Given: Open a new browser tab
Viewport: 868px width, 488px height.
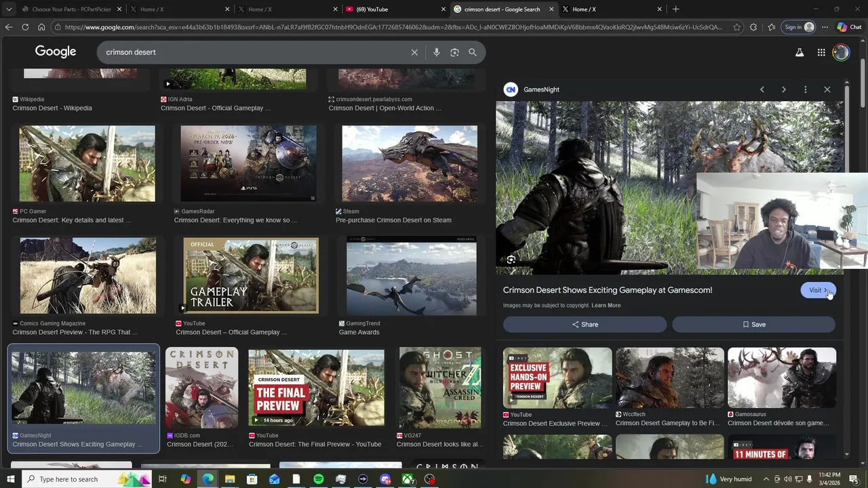Looking at the screenshot, I should (x=675, y=9).
